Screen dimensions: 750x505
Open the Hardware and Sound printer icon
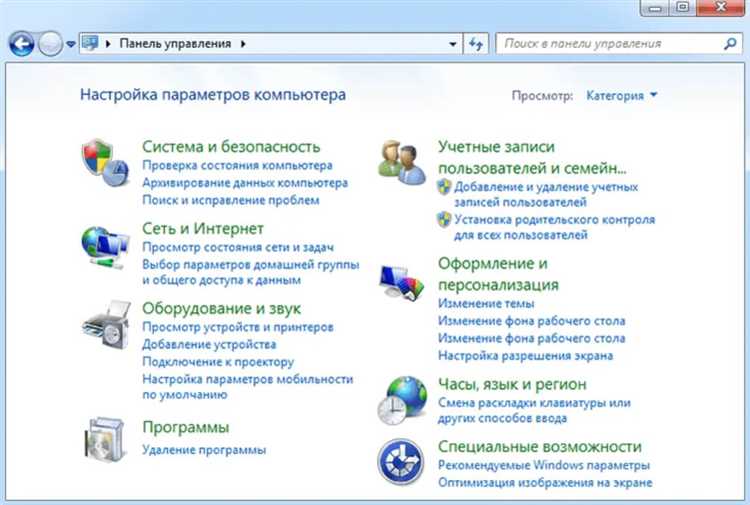point(106,325)
